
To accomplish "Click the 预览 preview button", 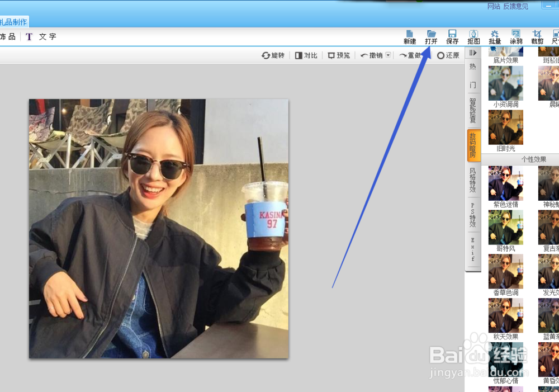I will [x=339, y=55].
